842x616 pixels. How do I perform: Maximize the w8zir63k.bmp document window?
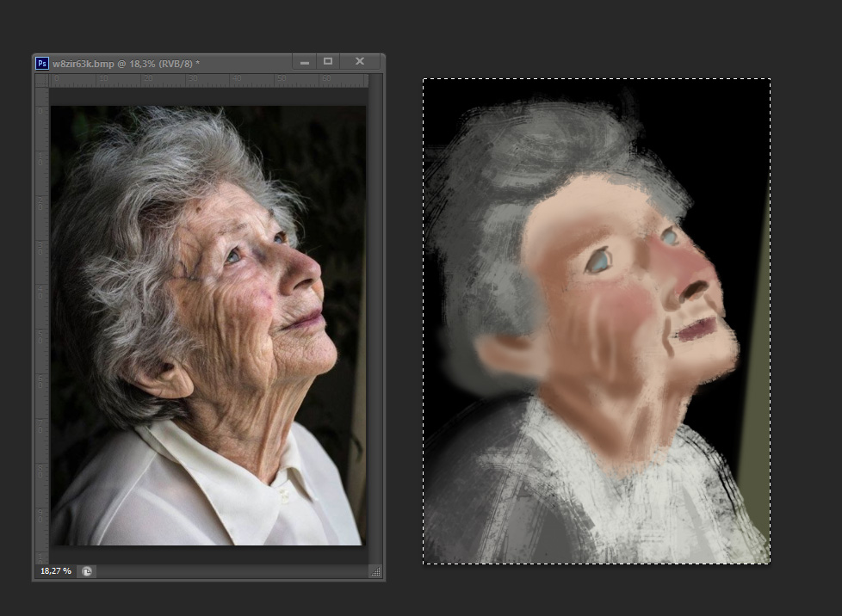pyautogui.click(x=328, y=62)
